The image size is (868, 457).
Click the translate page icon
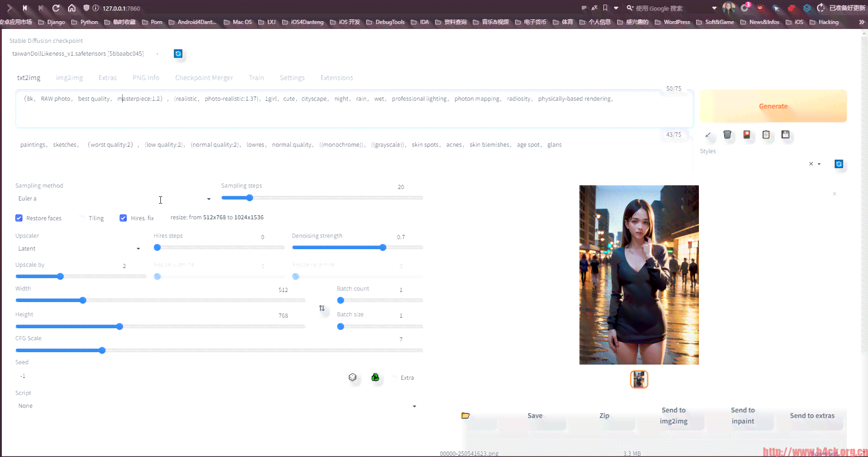tap(595, 8)
